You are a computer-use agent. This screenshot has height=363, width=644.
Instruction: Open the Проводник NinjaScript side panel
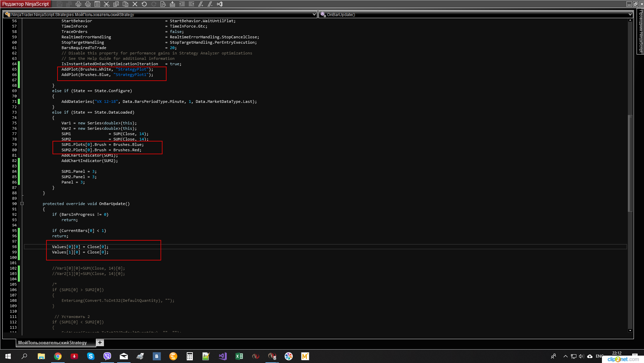coord(641,31)
